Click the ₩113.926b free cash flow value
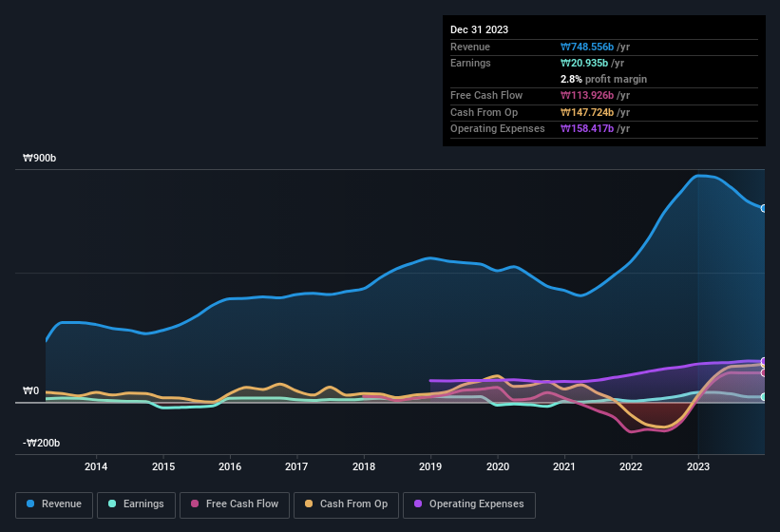The image size is (780, 532). pos(587,95)
